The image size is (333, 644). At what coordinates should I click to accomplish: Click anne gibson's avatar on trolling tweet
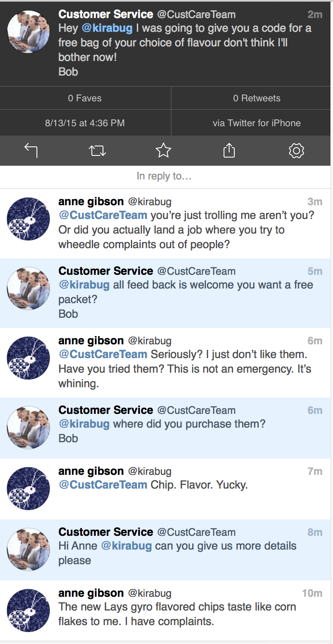click(29, 219)
